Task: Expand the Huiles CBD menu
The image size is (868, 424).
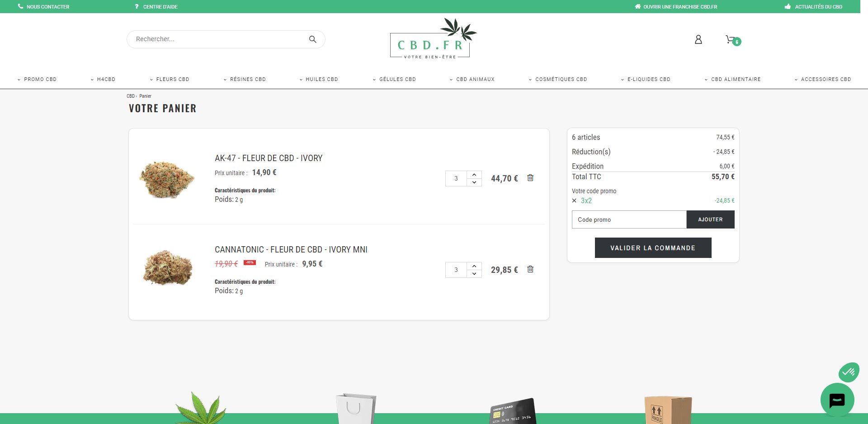Action: pyautogui.click(x=319, y=79)
